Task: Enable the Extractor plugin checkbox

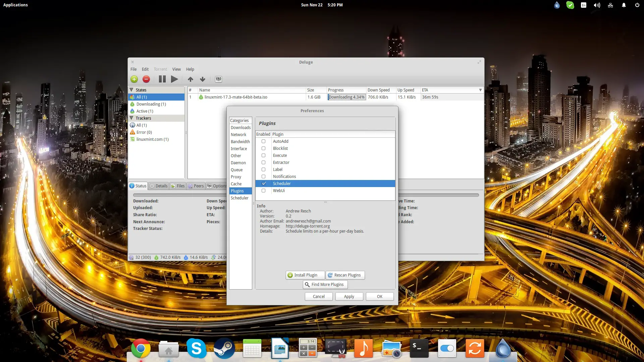Action: 263,162
